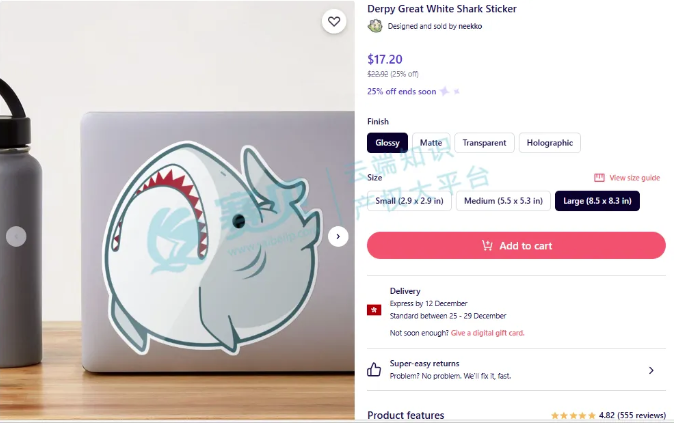Select the Transparent finish option
Viewport: 678px width, 425px height.
(484, 143)
